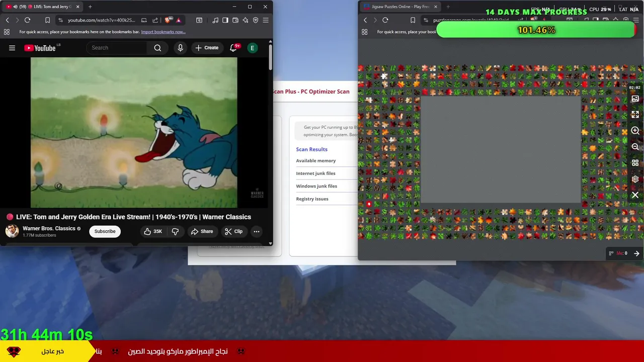Show the puzzle preview image
This screenshot has height=362, width=644.
point(635,99)
